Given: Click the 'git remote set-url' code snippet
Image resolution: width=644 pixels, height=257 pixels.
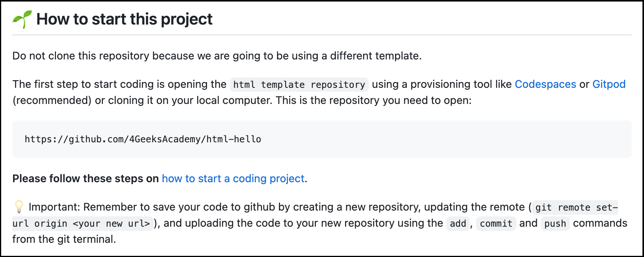Looking at the screenshot, I should 576,208.
